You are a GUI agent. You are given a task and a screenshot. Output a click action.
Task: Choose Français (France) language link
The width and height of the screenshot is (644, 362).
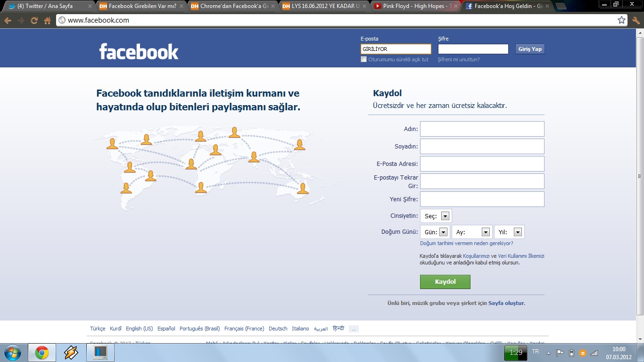pyautogui.click(x=244, y=329)
